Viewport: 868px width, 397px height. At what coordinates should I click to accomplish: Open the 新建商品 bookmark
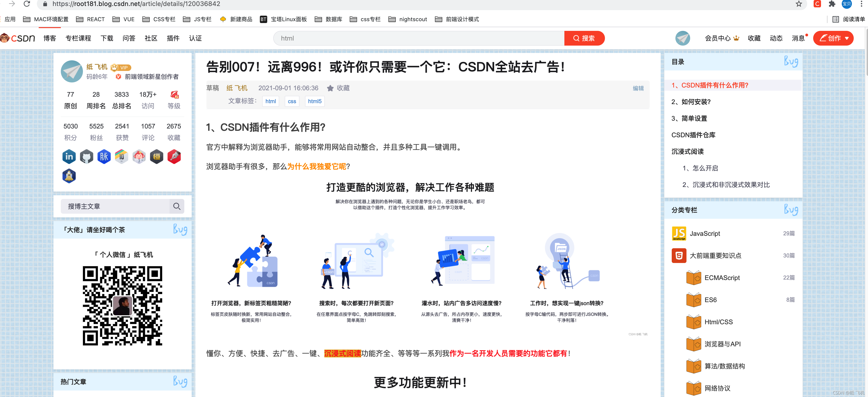236,19
